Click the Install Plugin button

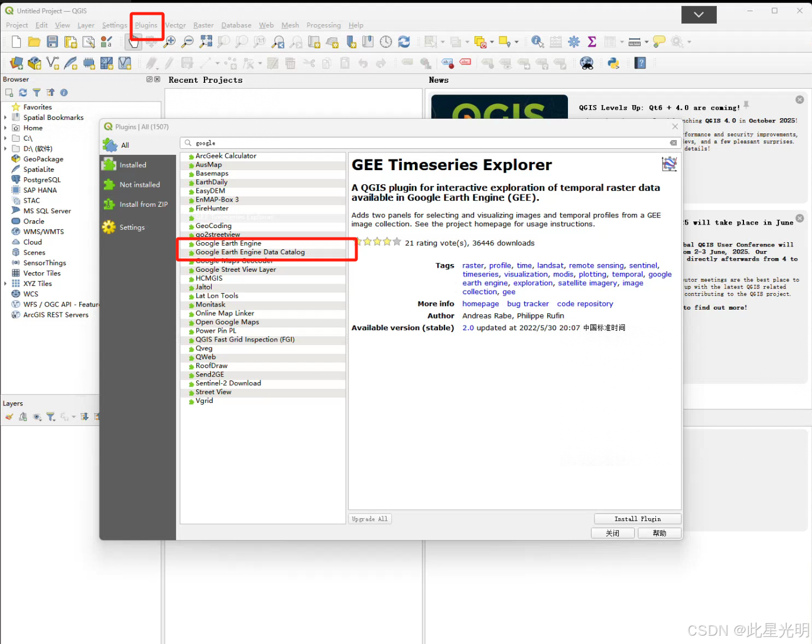(x=638, y=519)
